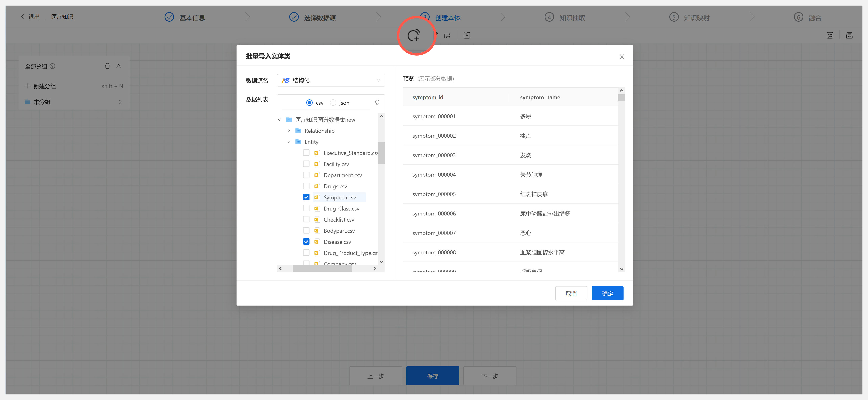Go to the 选择数据源 step
The height and width of the screenshot is (400, 868).
point(313,17)
